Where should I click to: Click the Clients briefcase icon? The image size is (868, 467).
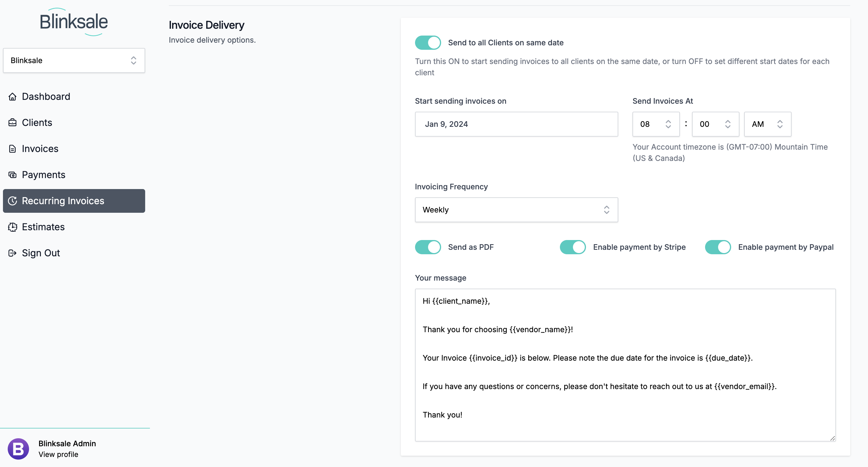(x=12, y=123)
